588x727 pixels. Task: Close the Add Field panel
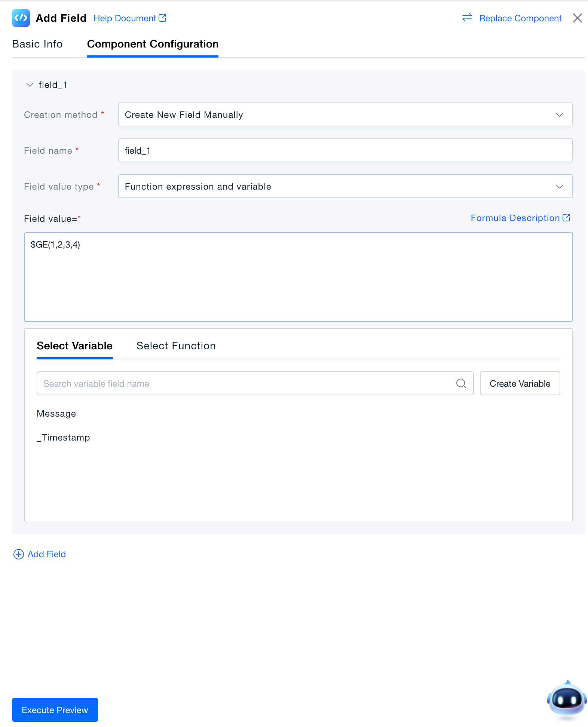[577, 18]
